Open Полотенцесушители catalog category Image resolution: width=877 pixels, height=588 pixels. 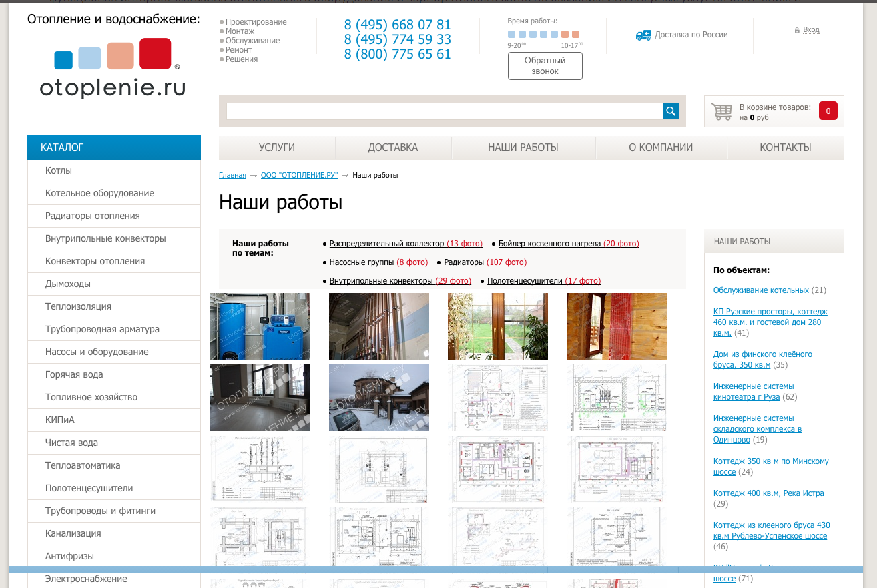click(114, 489)
